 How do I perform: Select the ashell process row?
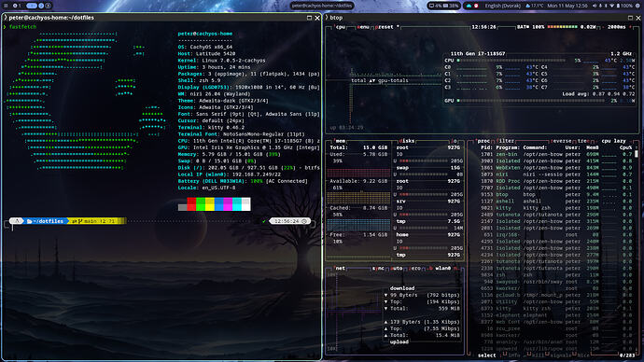click(556, 202)
